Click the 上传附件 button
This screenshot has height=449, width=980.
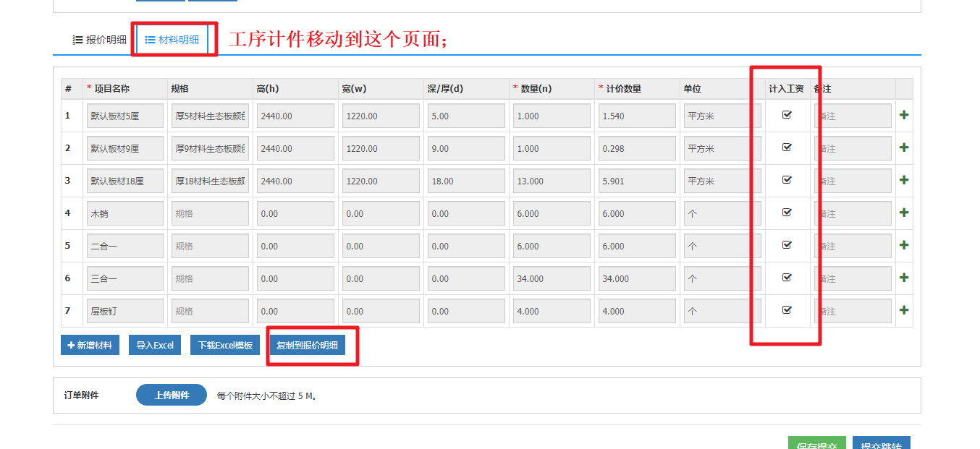tap(172, 395)
